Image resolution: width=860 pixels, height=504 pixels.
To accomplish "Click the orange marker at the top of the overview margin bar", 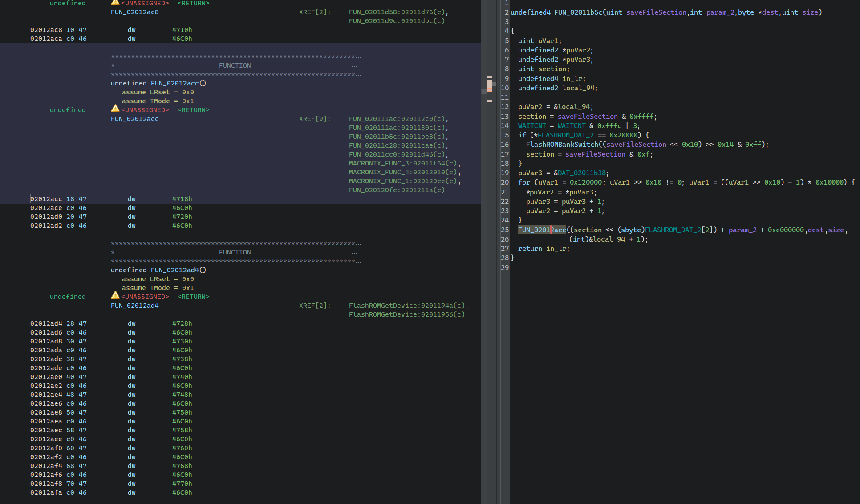I will point(490,77).
